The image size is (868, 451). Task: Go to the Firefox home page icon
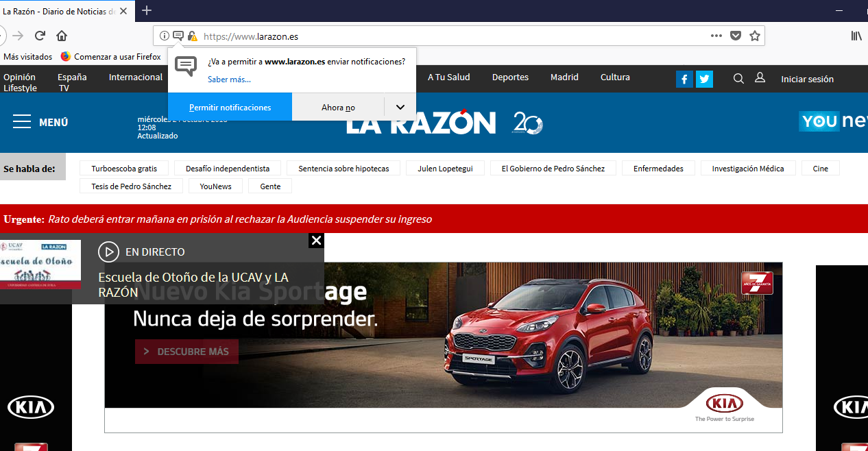point(62,36)
